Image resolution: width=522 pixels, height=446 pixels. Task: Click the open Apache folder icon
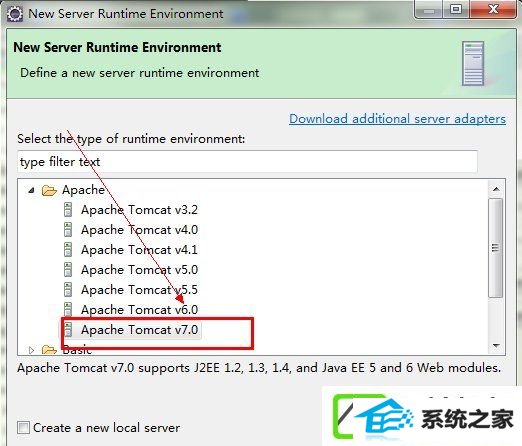pos(49,190)
